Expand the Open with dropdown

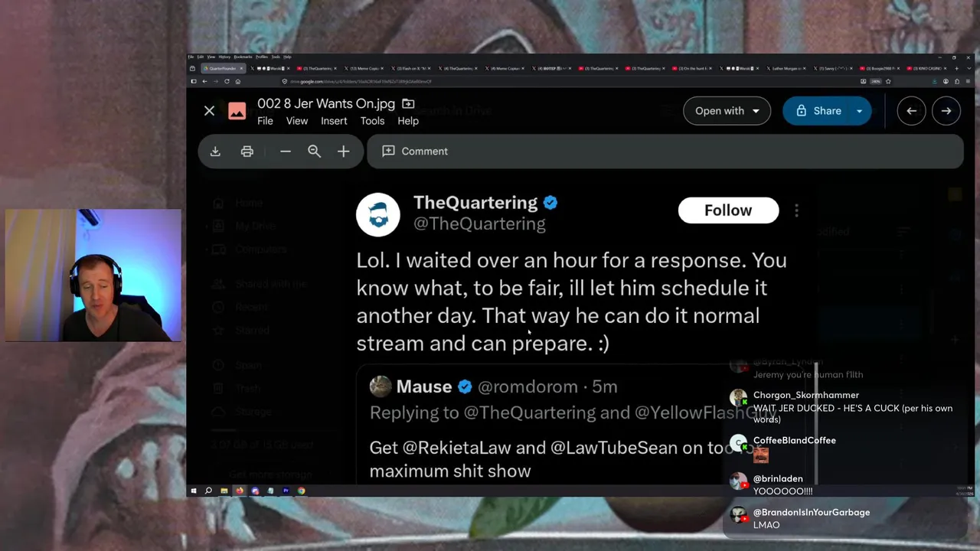point(727,111)
